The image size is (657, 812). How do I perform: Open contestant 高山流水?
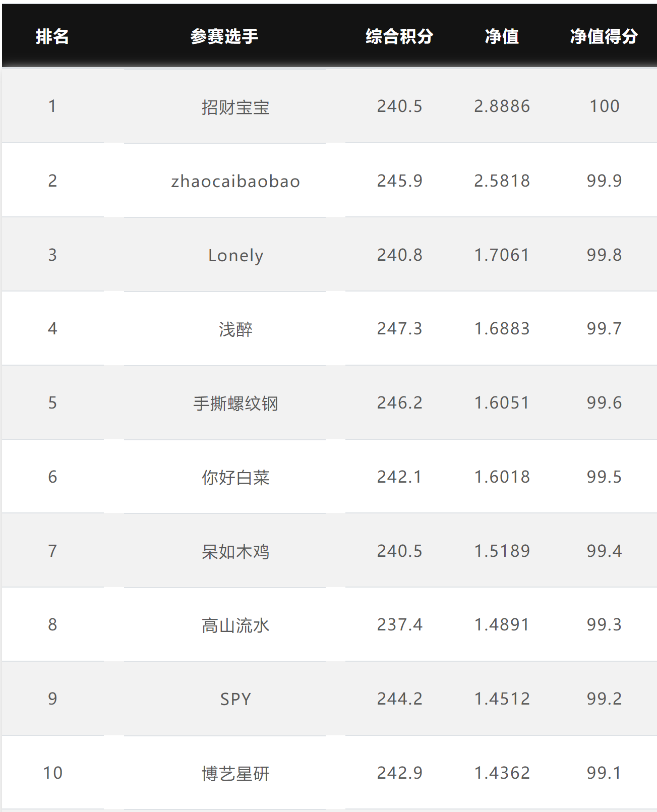(x=235, y=625)
